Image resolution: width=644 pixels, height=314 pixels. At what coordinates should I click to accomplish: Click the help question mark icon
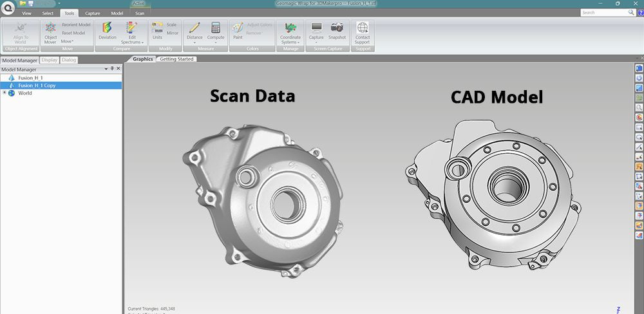coord(641,12)
